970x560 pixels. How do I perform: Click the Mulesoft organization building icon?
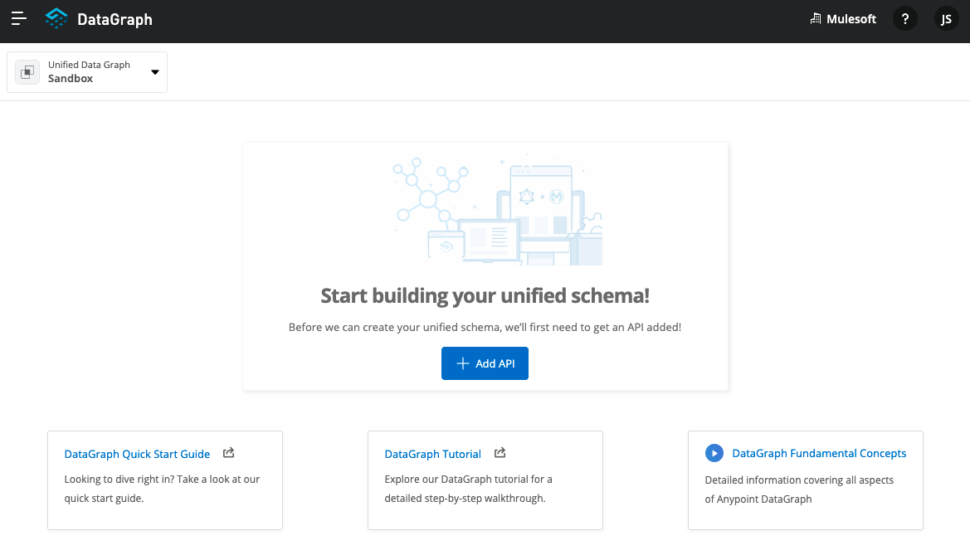(816, 18)
